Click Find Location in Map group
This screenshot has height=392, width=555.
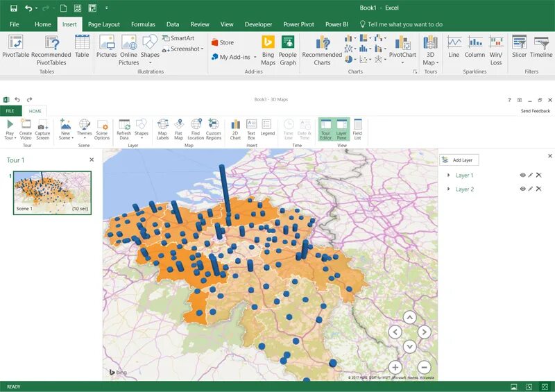point(196,130)
